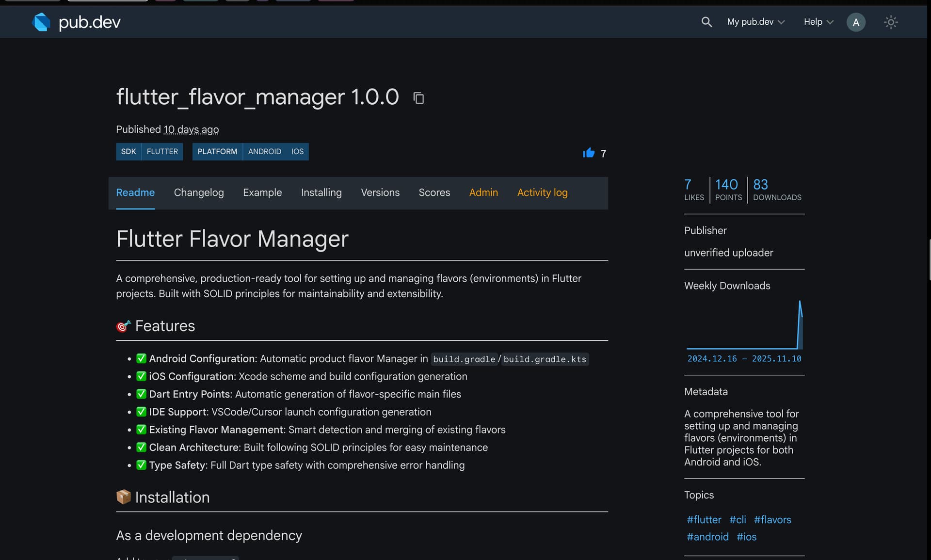Click the #flavors topic link
The image size is (931, 560).
pos(772,520)
